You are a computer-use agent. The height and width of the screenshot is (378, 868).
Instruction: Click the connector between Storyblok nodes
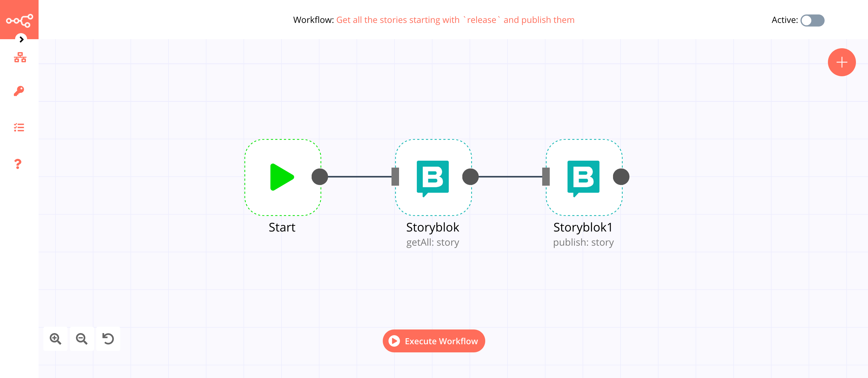pyautogui.click(x=508, y=177)
